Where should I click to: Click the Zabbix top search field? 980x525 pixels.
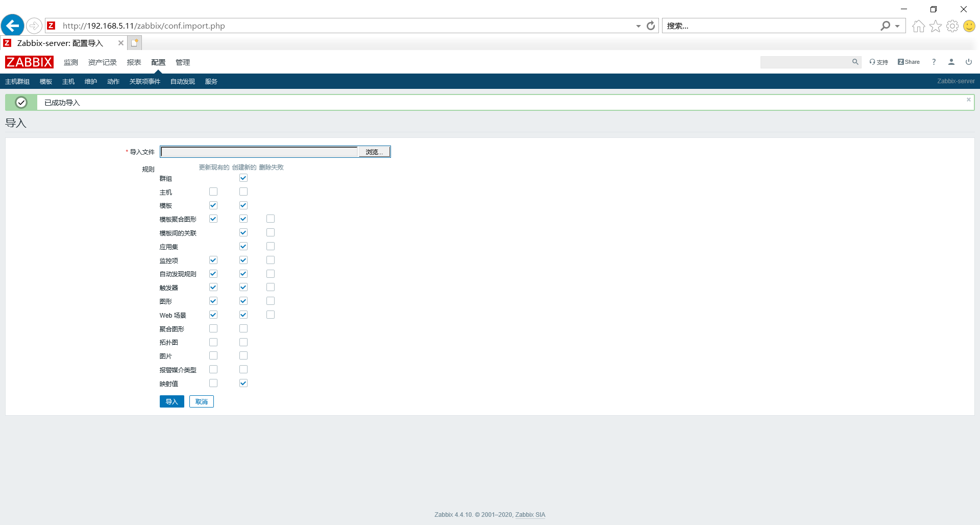[805, 62]
